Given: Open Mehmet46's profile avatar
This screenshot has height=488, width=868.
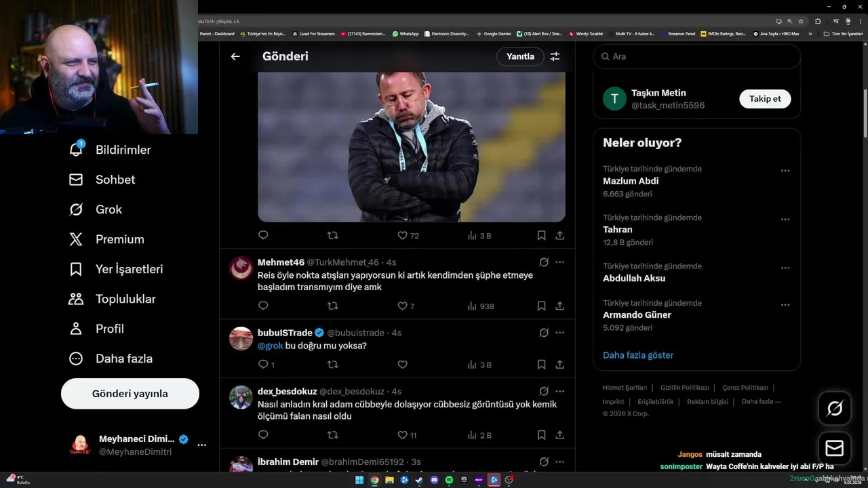Looking at the screenshot, I should [241, 268].
